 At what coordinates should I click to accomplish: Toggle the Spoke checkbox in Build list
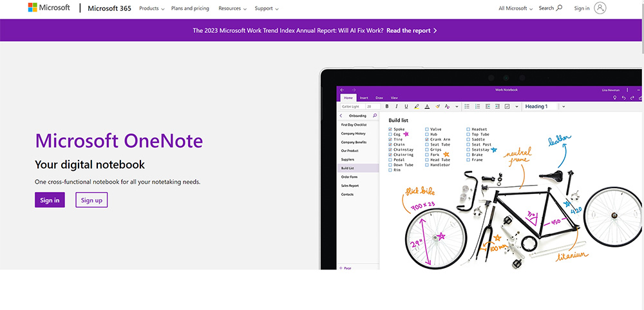390,130
